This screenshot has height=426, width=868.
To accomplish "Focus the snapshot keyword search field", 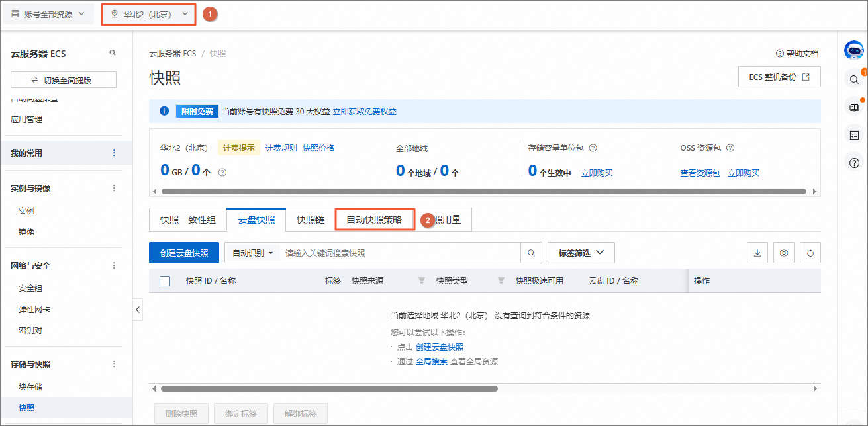I will click(401, 253).
